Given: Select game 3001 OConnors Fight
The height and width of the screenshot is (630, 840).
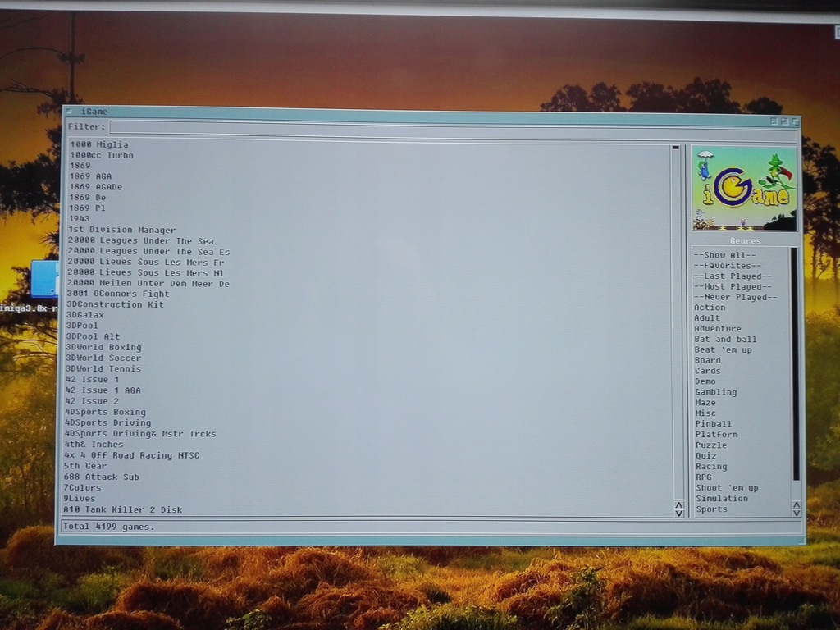Looking at the screenshot, I should pos(118,294).
